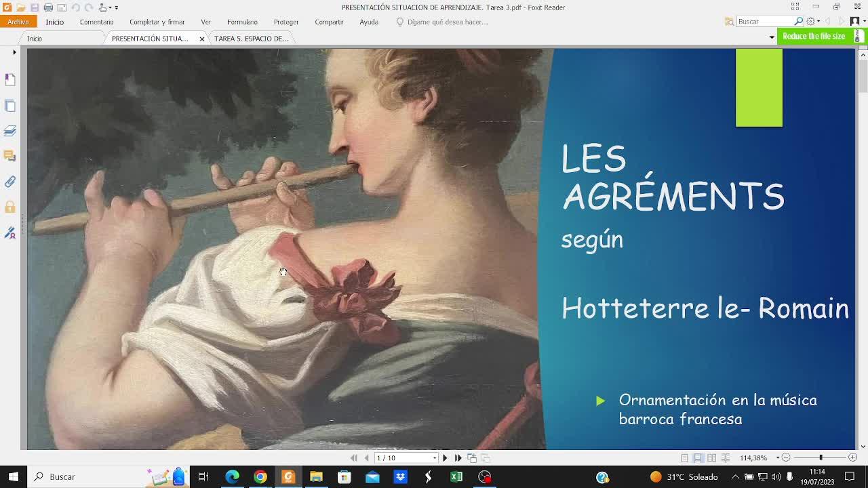
Task: Open the user account icon menu
Action: pos(856,22)
